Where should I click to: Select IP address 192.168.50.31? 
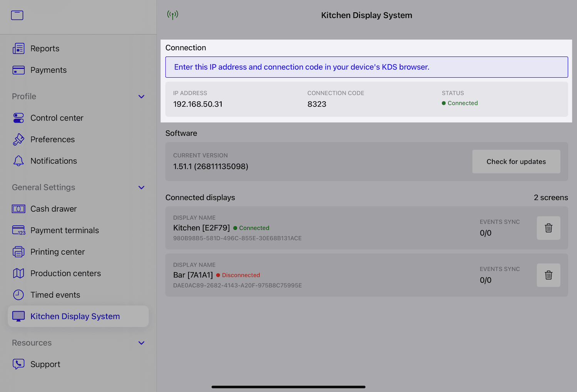tap(198, 104)
